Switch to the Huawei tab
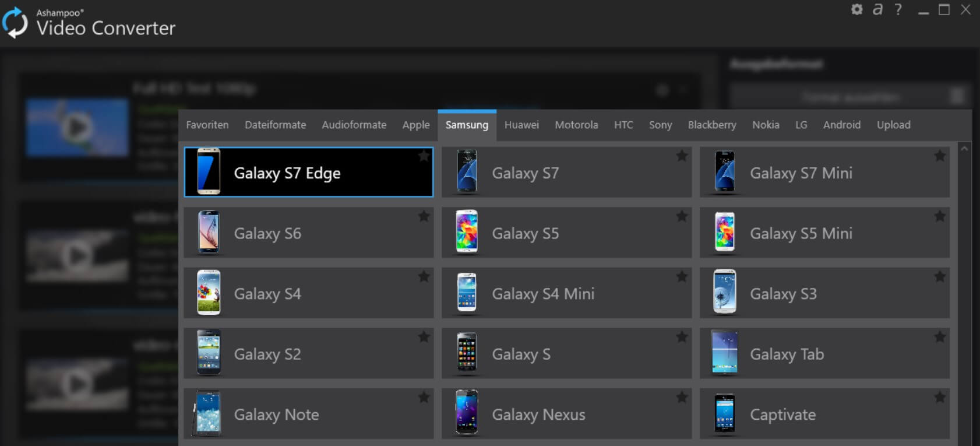 click(x=521, y=125)
